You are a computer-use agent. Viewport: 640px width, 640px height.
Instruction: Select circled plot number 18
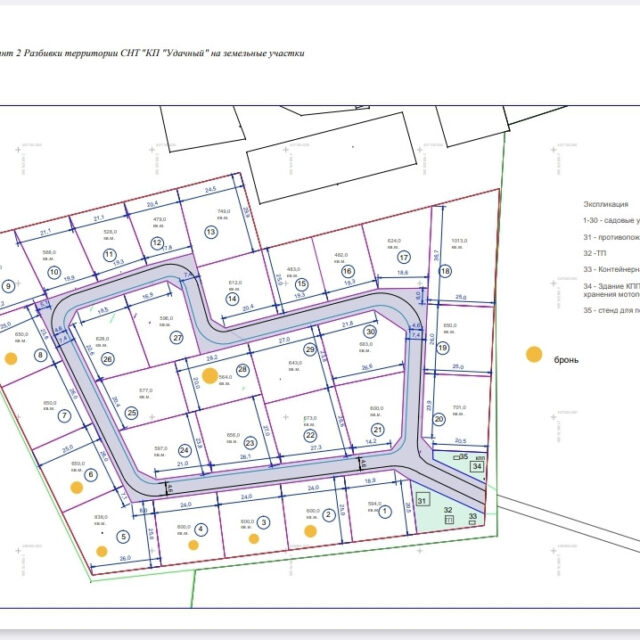click(x=445, y=271)
